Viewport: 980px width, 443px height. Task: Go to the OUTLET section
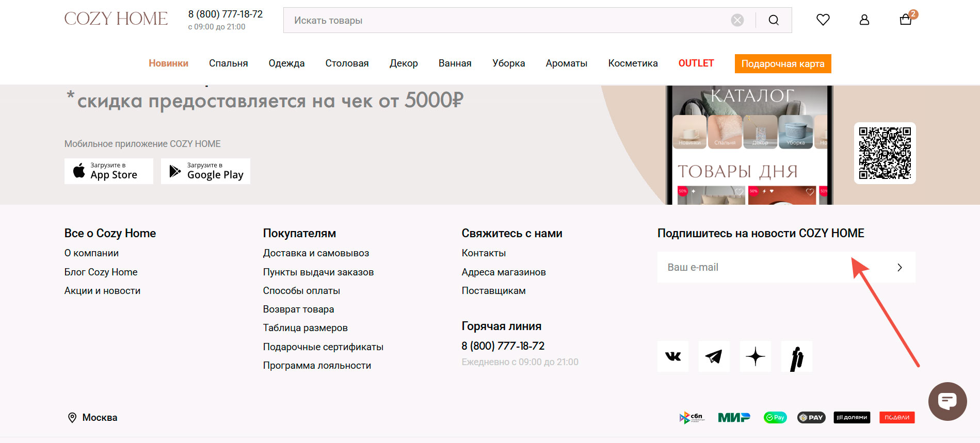tap(696, 63)
